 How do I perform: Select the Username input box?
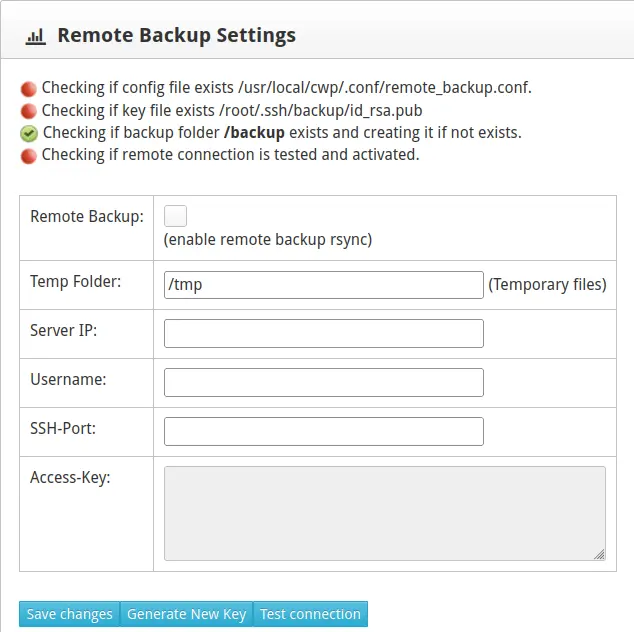tap(323, 382)
